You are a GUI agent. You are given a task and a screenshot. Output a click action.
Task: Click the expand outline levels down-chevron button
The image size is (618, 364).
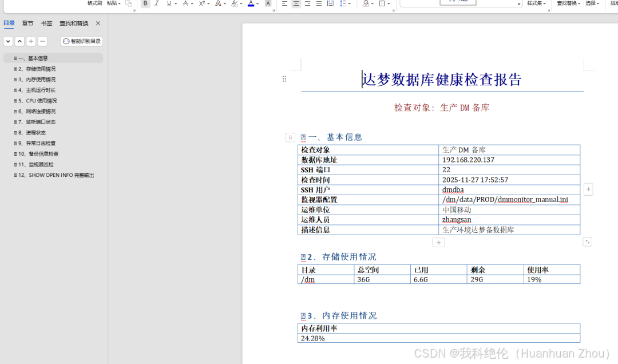[8, 41]
